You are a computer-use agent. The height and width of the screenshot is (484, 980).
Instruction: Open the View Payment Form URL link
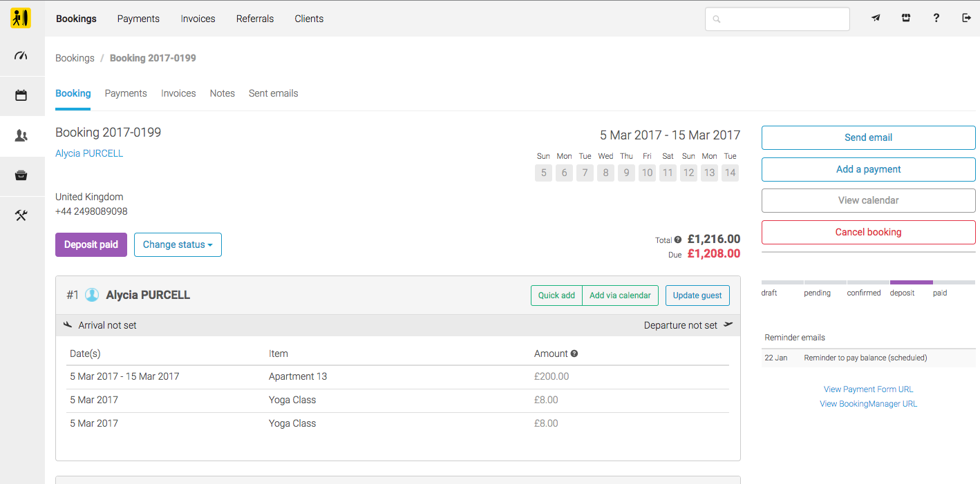(x=868, y=389)
